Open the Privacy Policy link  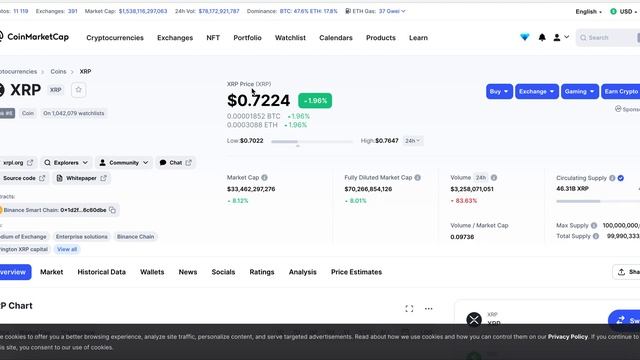[568, 337]
